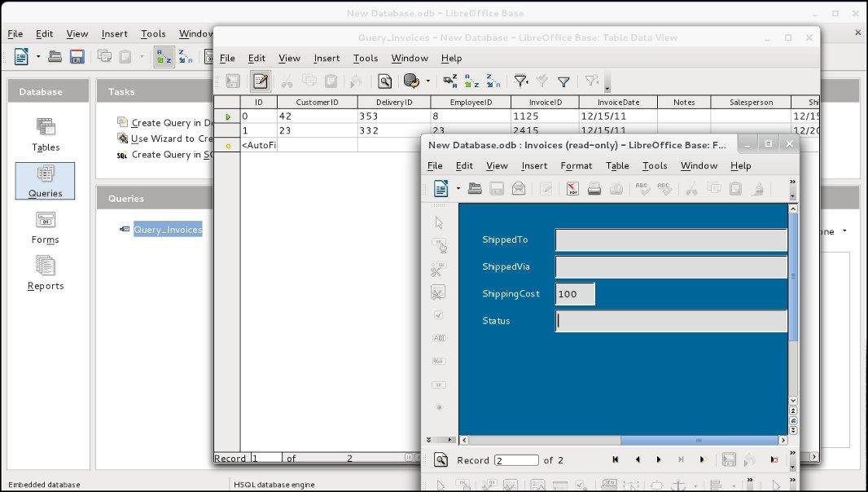Click Use Wizard to Create Query task
This screenshot has width=868, height=492.
pos(164,138)
